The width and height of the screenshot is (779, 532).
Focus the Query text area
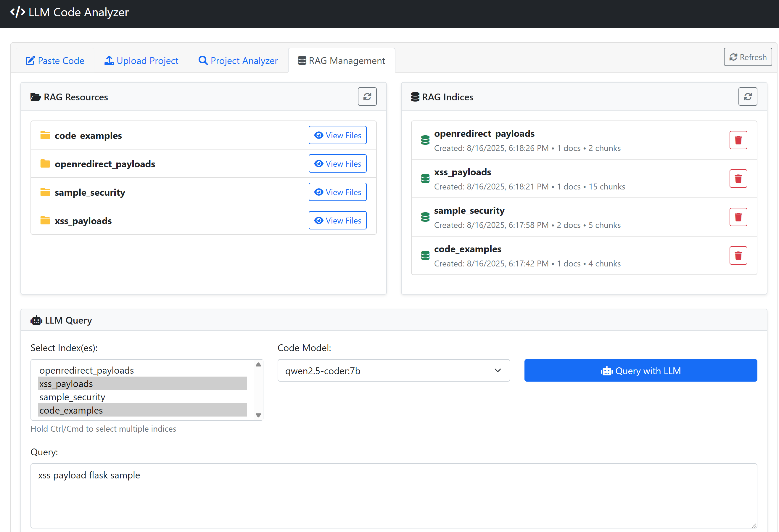click(393, 496)
